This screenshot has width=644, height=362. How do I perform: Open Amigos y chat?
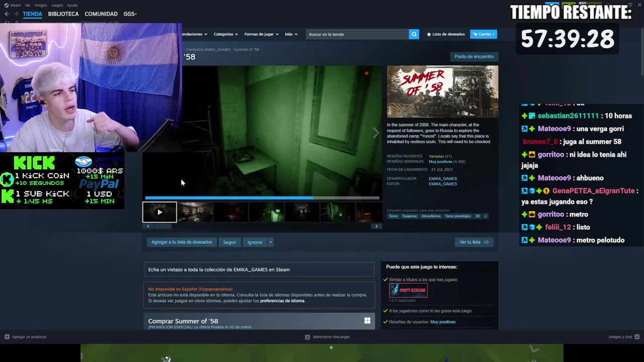624,337
